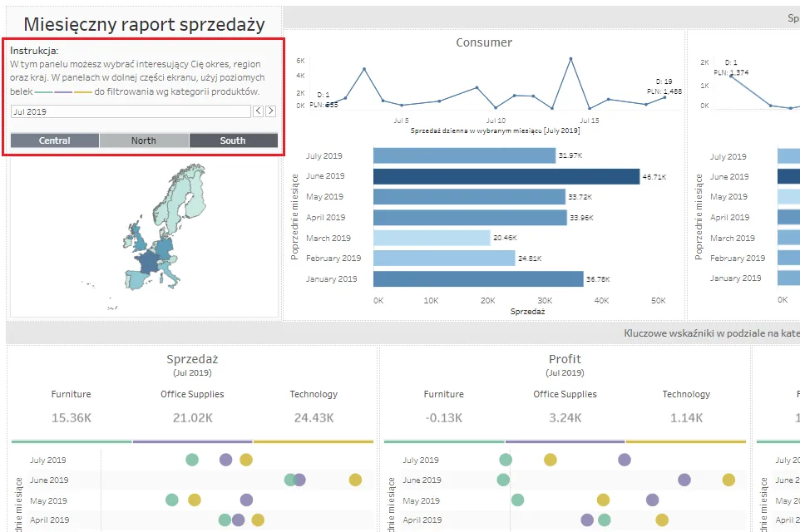Click the Profit Technology value 1.14K

[x=686, y=418]
